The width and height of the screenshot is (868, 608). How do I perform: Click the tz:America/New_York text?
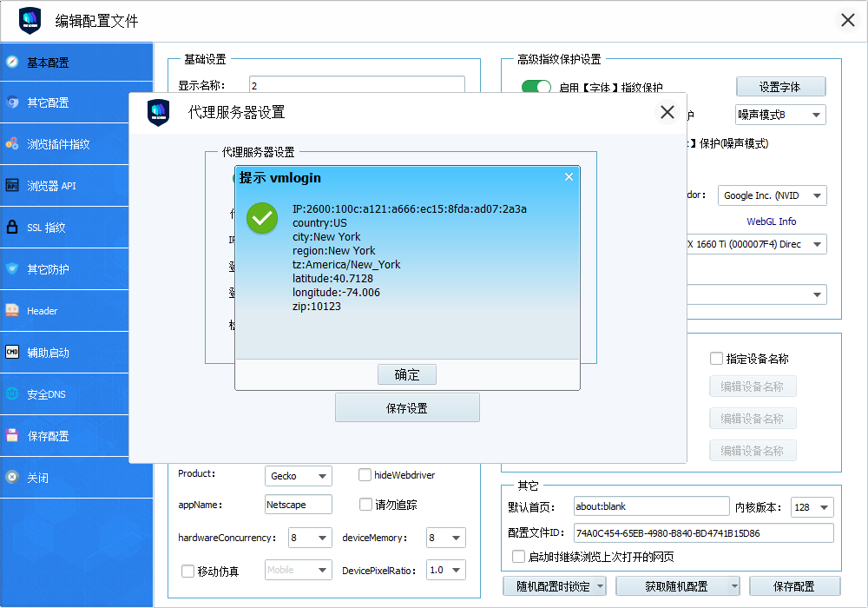click(346, 264)
